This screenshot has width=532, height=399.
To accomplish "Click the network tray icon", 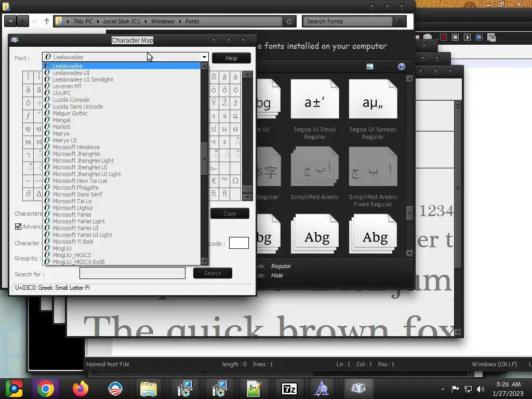I will tap(468, 389).
